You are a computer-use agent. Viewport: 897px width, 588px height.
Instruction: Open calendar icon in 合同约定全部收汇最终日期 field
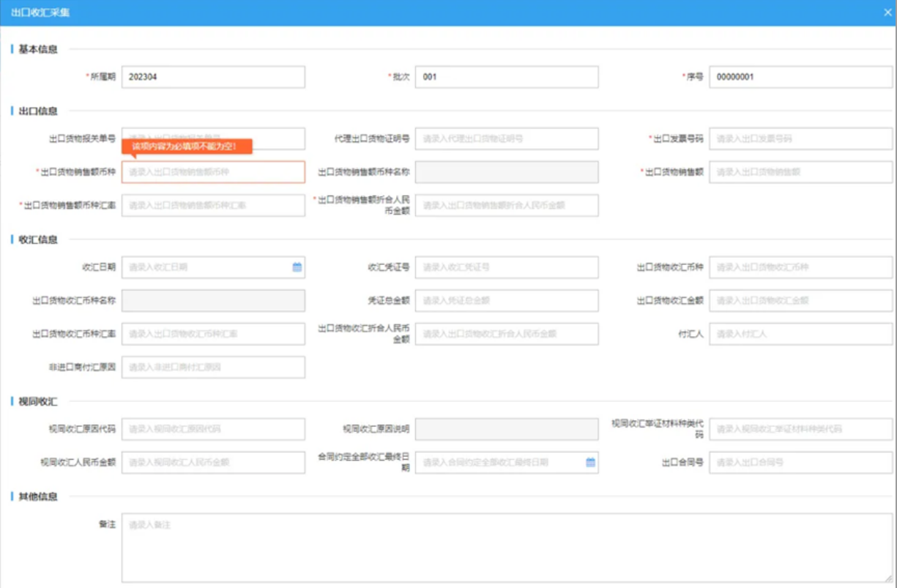click(590, 462)
